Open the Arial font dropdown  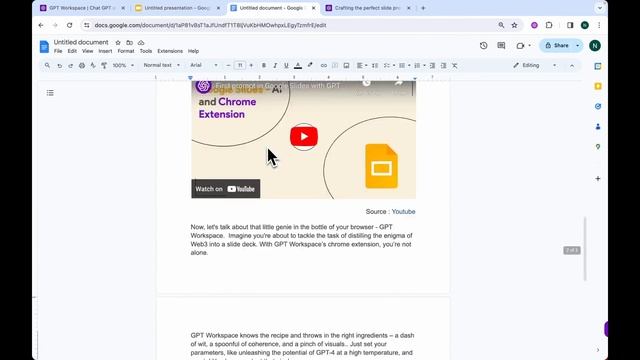point(204,65)
